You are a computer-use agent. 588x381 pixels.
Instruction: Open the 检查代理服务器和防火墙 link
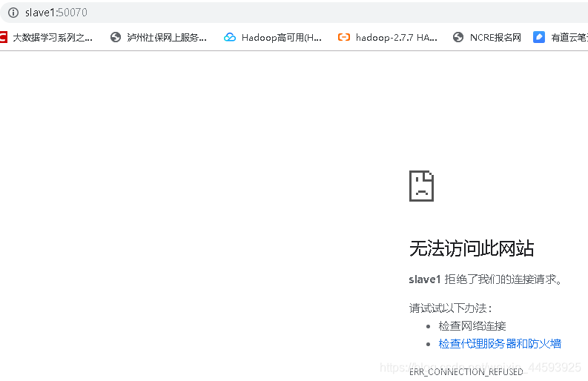point(500,343)
